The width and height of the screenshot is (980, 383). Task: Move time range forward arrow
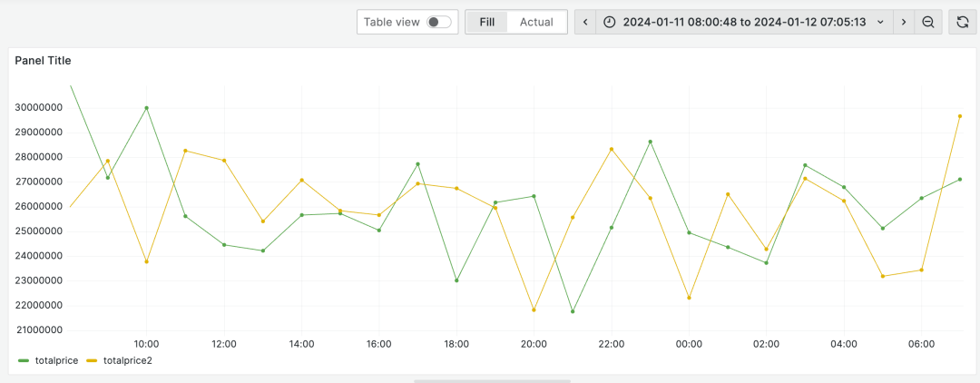pyautogui.click(x=904, y=22)
